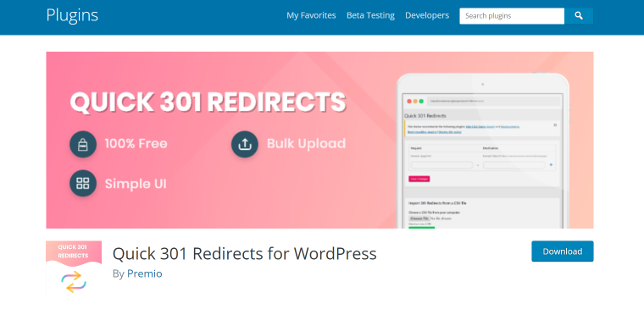The width and height of the screenshot is (644, 309).
Task: Click the Simple UI grid icon
Action: coord(83,184)
